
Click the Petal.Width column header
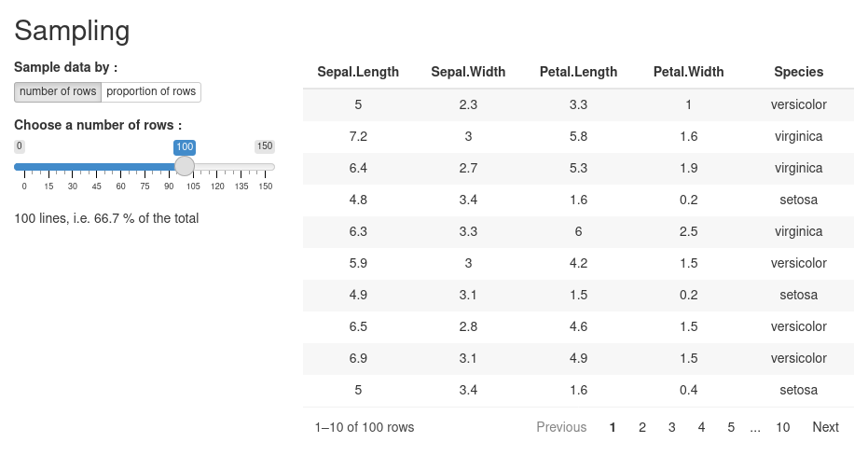click(x=688, y=72)
